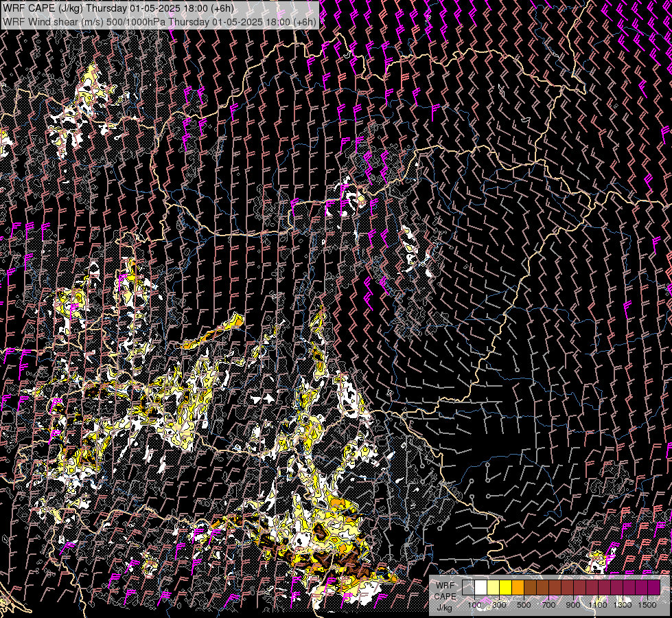Click the '500' legend value label

524,605
